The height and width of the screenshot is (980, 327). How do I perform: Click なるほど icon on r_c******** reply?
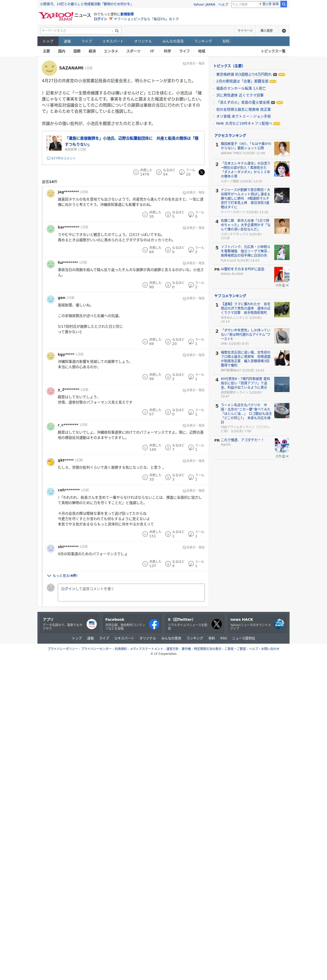(168, 448)
